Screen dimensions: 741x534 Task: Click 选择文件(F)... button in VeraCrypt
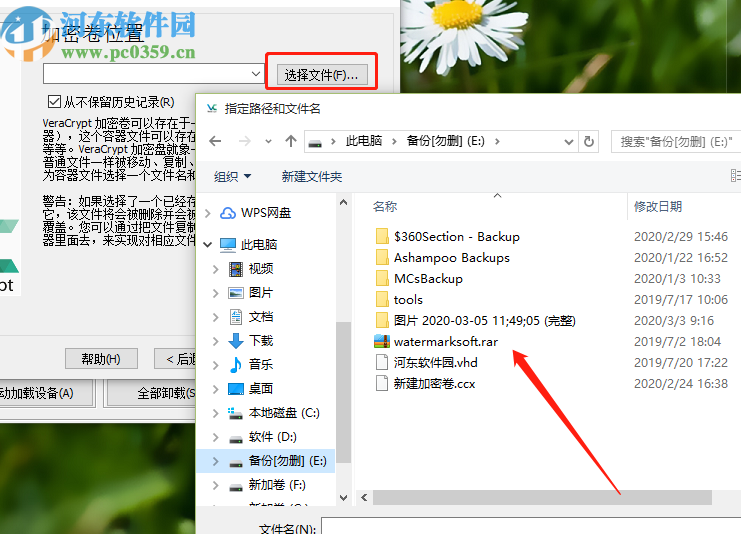pos(321,75)
